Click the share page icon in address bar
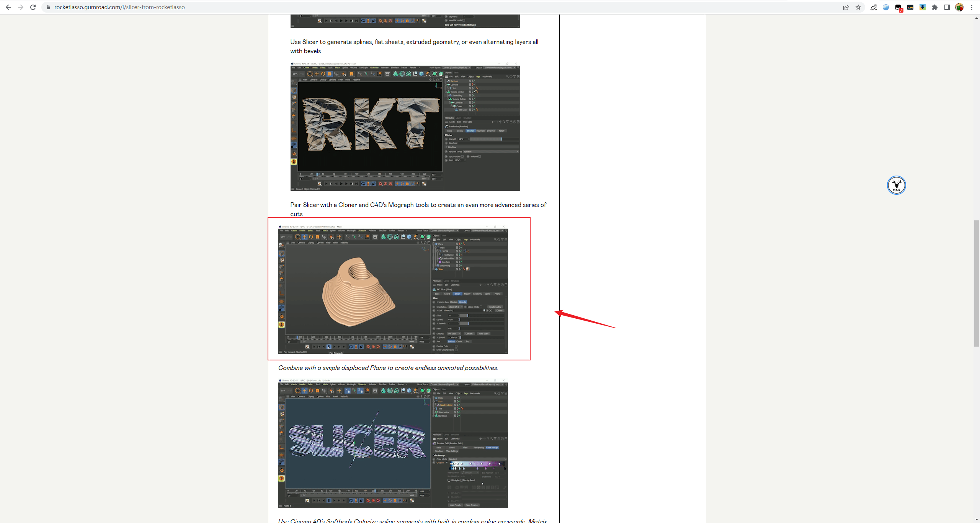The width and height of the screenshot is (980, 523). coord(846,7)
